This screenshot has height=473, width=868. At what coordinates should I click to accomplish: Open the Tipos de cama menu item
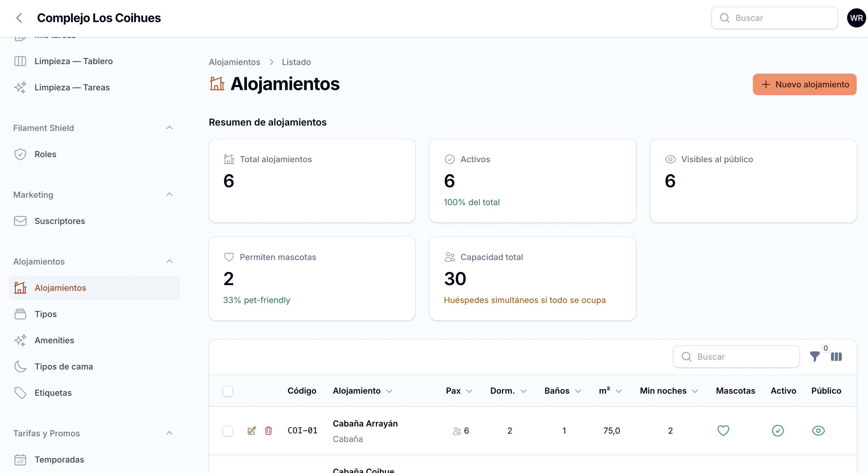[x=94, y=366]
